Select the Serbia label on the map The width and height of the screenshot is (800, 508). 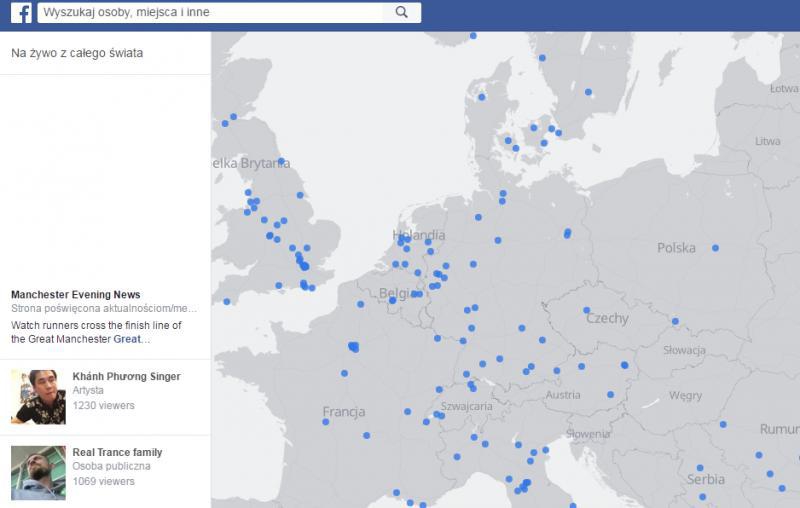click(x=706, y=480)
